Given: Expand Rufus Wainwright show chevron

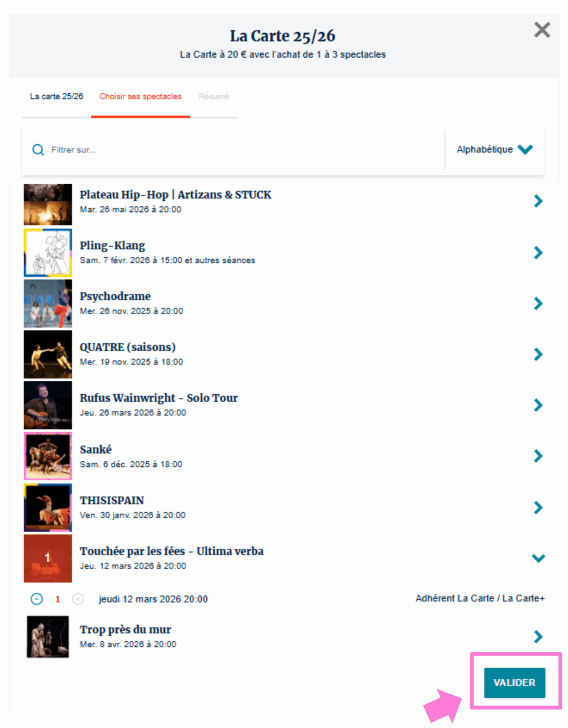Looking at the screenshot, I should point(538,405).
